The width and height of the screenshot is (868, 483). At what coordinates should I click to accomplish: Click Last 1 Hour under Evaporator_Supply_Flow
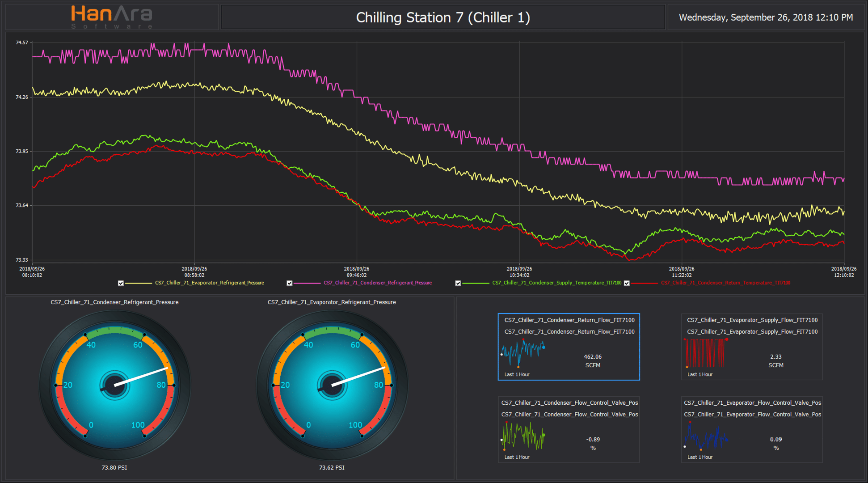point(699,374)
